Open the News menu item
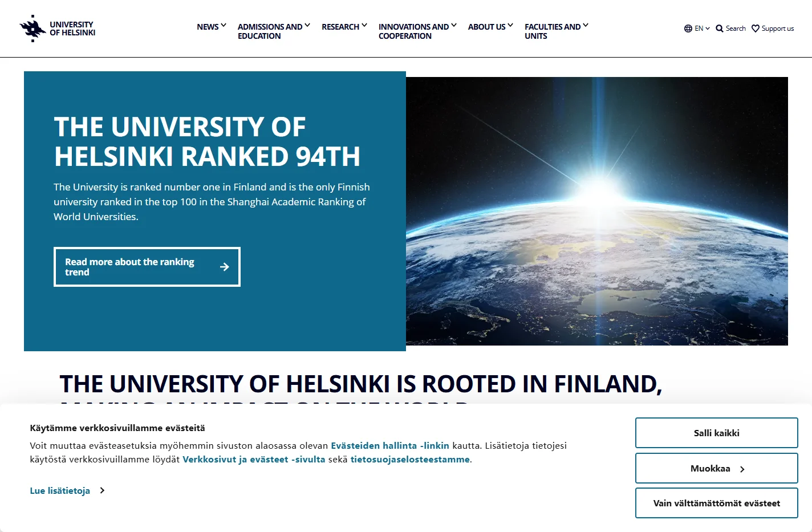812x532 pixels. (208, 27)
